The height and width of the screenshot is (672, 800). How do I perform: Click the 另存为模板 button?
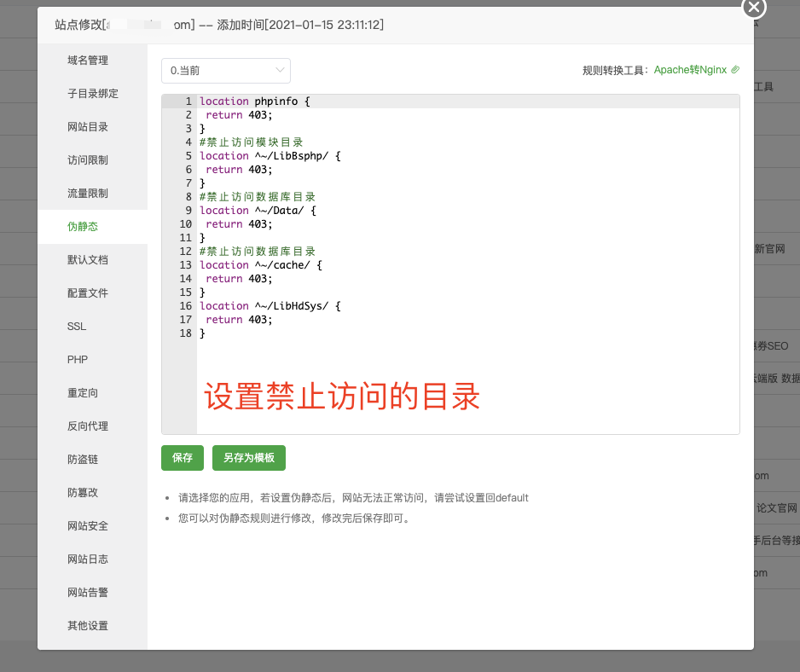pyautogui.click(x=249, y=458)
